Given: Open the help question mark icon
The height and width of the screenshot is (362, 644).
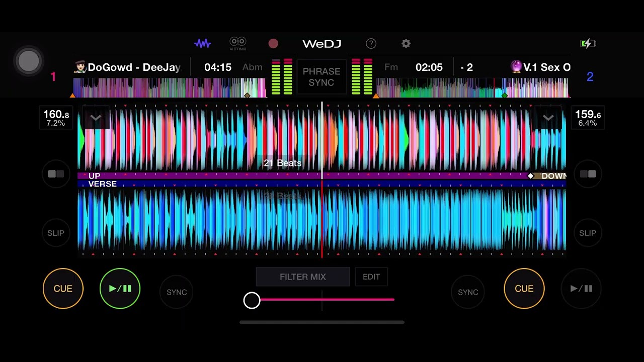Looking at the screenshot, I should coord(371,44).
